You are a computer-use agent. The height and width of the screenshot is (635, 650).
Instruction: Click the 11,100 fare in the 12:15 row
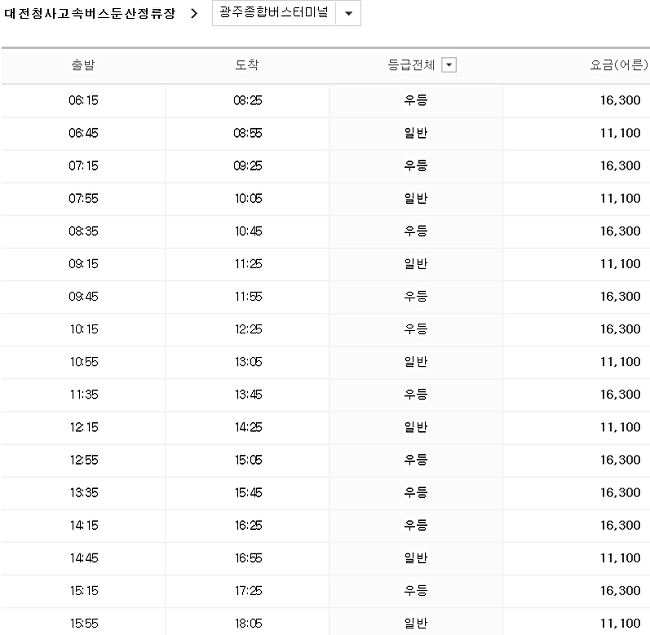(x=621, y=427)
